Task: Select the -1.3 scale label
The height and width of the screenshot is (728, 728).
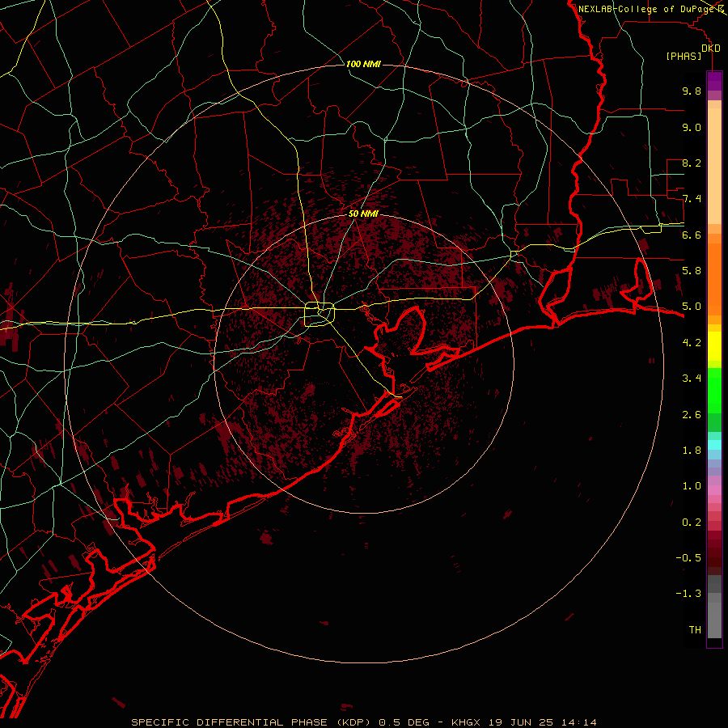Action: [x=688, y=594]
